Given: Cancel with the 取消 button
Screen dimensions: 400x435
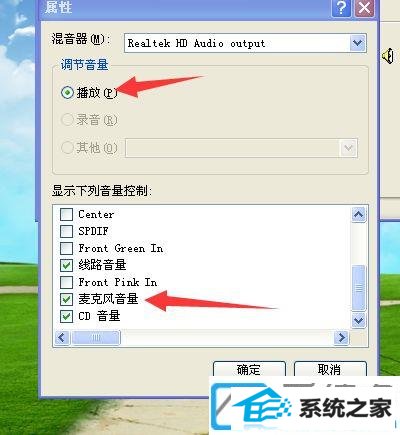Looking at the screenshot, I should click(330, 369).
